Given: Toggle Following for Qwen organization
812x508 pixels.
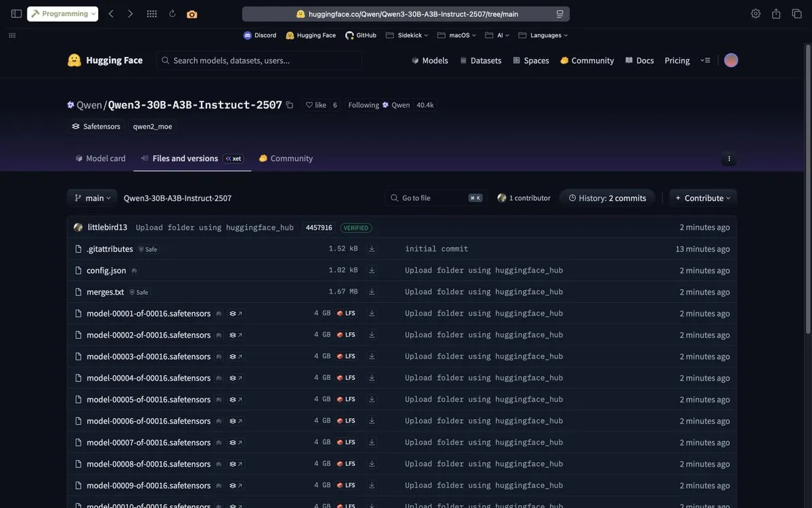Looking at the screenshot, I should (363, 105).
